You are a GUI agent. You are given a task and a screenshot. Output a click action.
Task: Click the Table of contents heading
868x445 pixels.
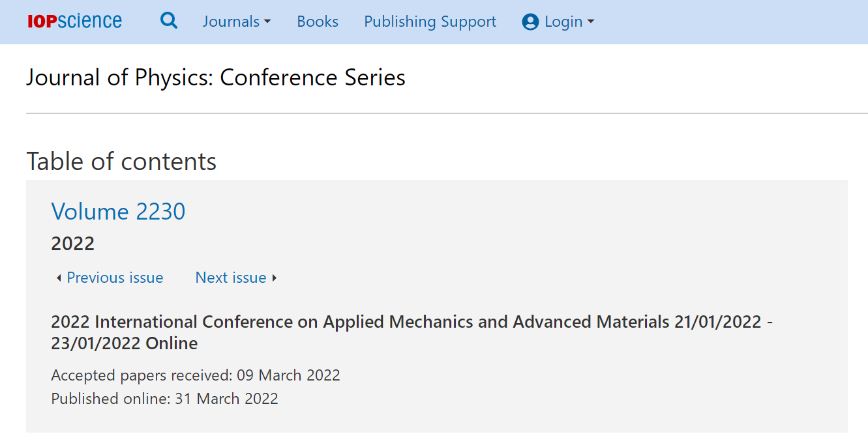coord(121,162)
